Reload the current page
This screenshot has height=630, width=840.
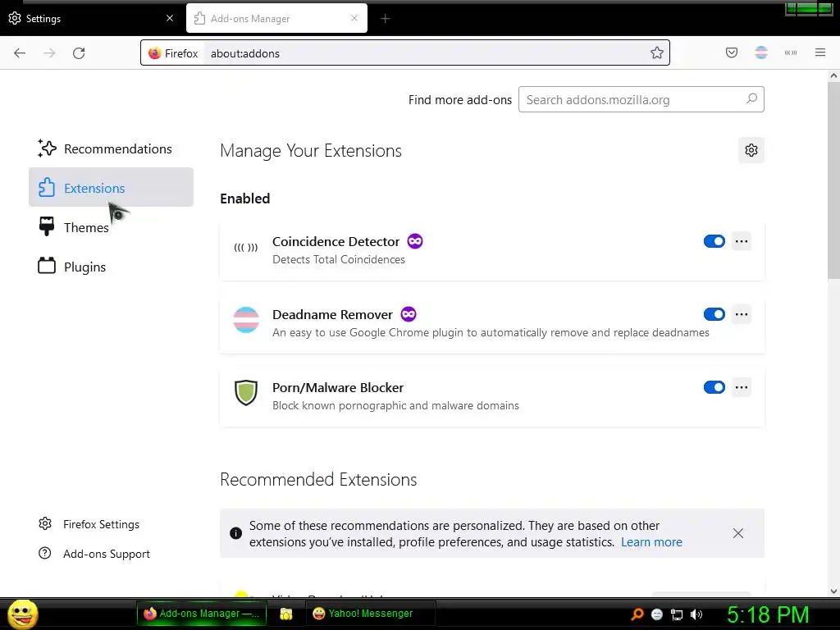pos(79,53)
